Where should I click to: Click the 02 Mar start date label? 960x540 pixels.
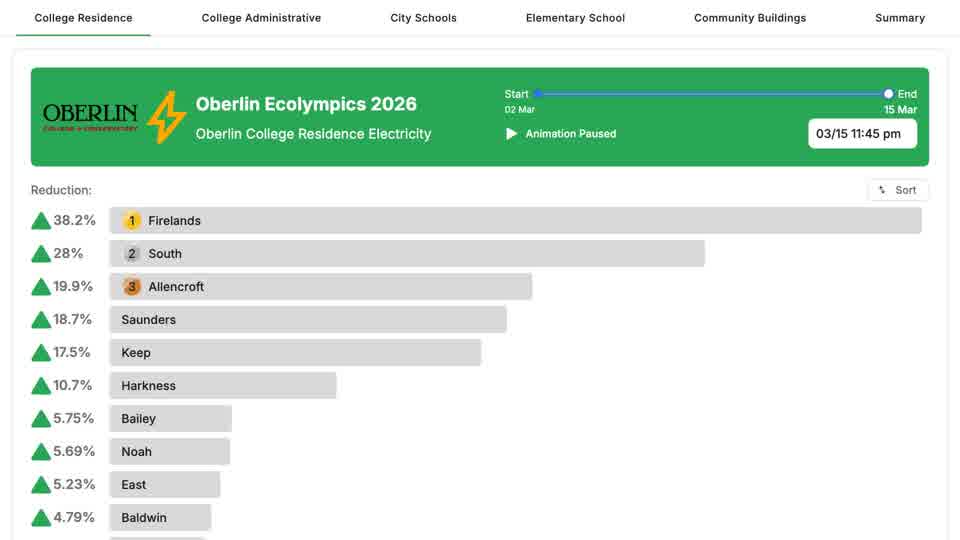tap(520, 110)
